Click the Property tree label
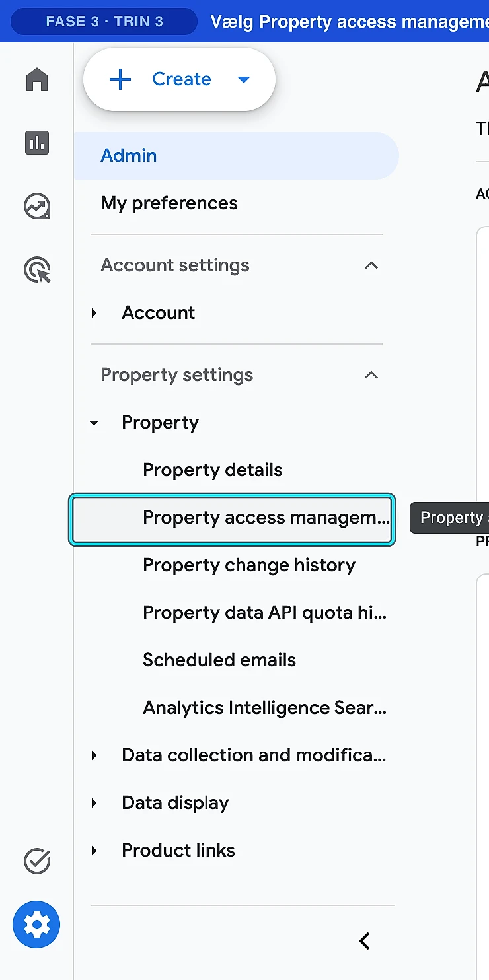Viewport: 489px width, 980px height. (160, 423)
